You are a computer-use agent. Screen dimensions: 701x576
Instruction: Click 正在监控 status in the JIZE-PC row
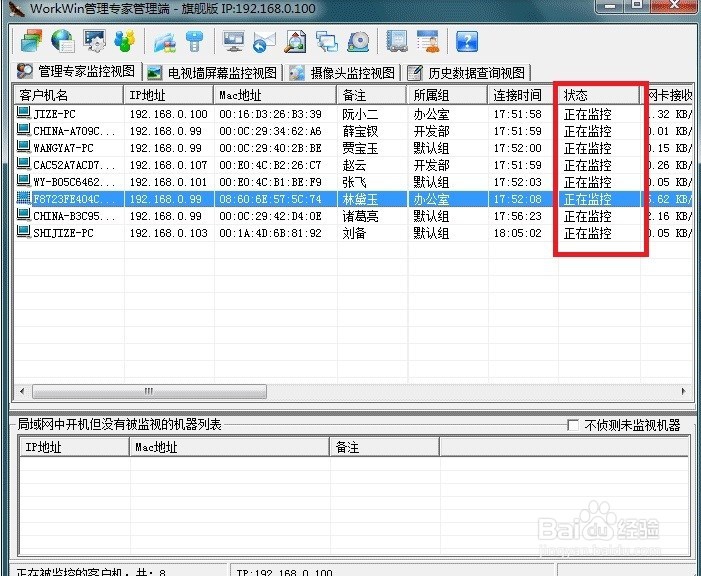pyautogui.click(x=587, y=114)
